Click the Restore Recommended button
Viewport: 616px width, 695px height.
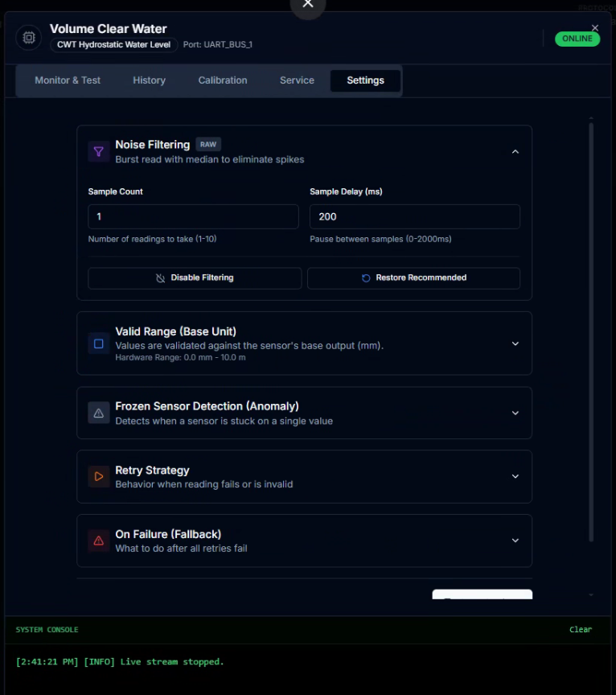click(x=413, y=278)
